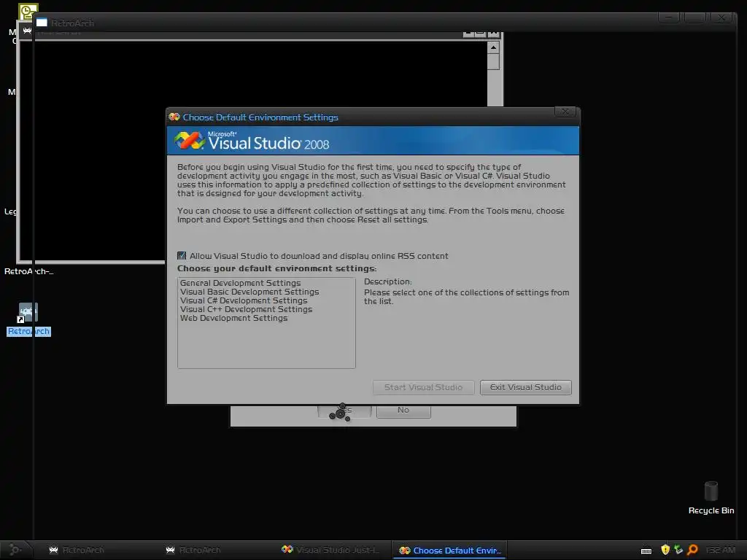Choose Visual C# Development Settings

click(x=244, y=300)
